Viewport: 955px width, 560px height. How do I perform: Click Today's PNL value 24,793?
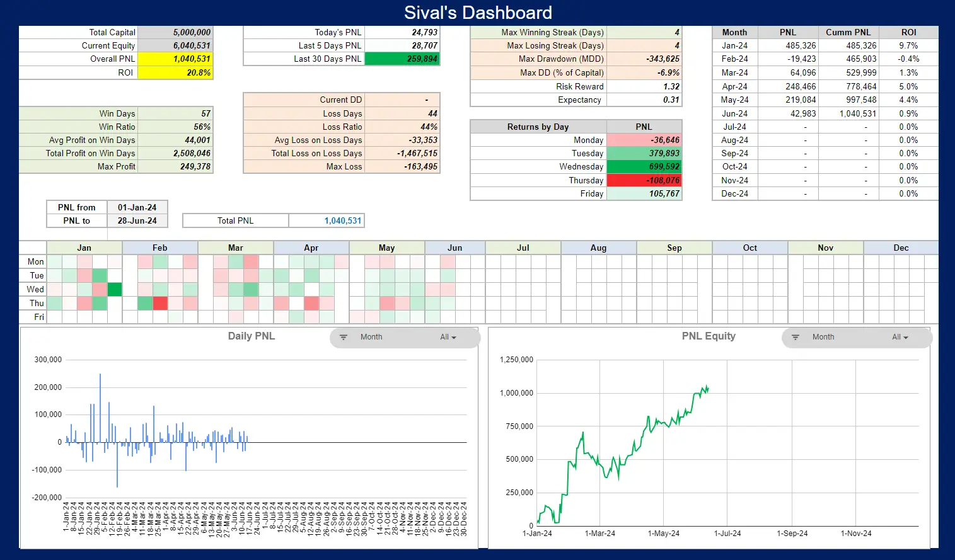coord(402,32)
